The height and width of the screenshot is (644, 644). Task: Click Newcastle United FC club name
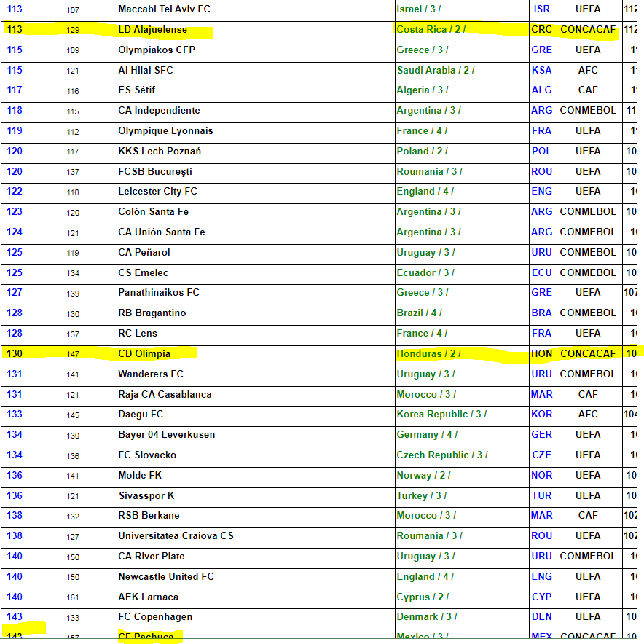tap(166, 577)
